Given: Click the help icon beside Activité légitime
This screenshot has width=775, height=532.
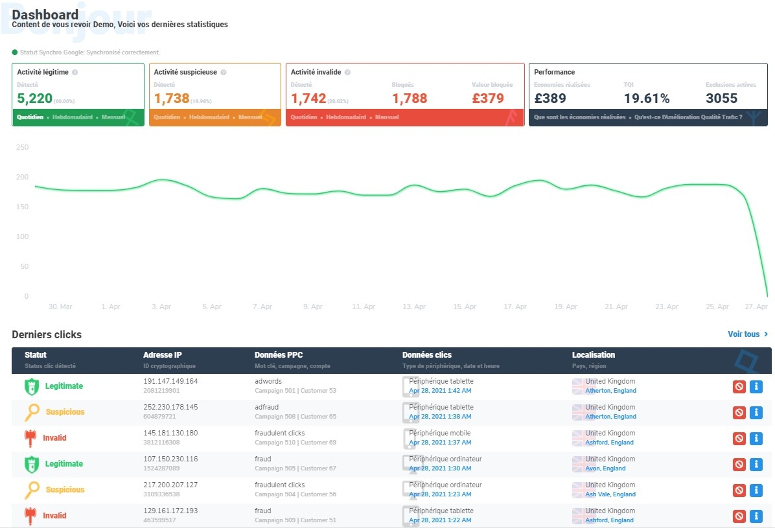Looking at the screenshot, I should click(x=75, y=73).
